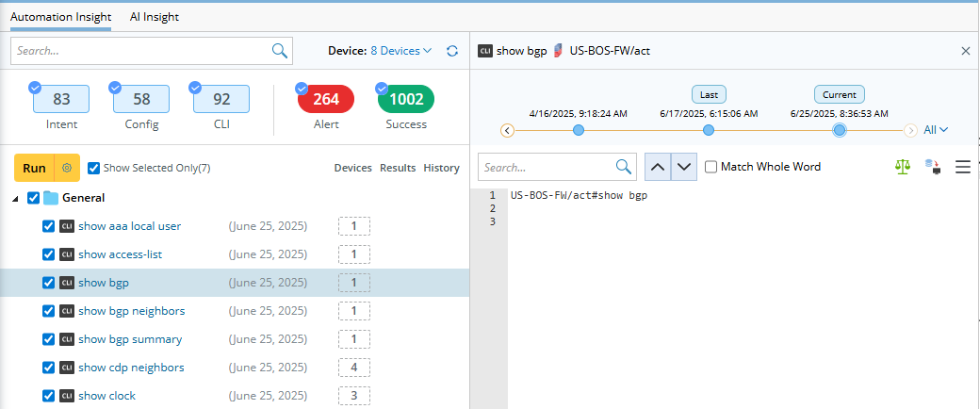
Task: Switch to the AI Insight tab
Action: 155,17
